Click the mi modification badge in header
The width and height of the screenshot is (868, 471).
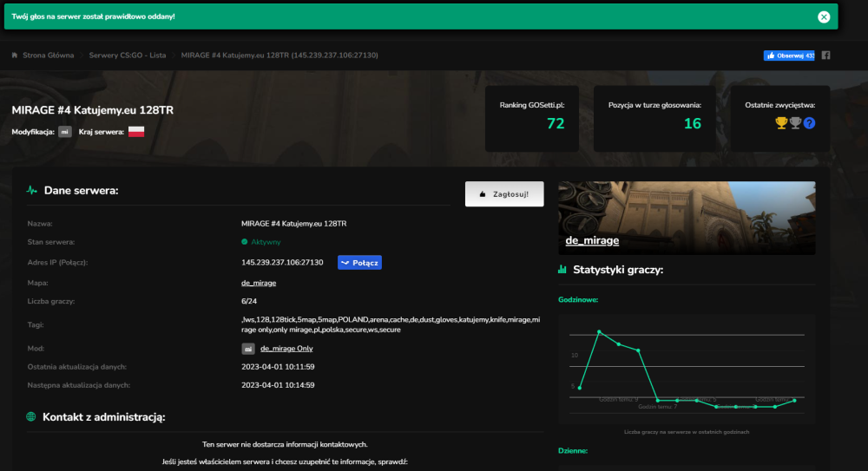pyautogui.click(x=65, y=132)
